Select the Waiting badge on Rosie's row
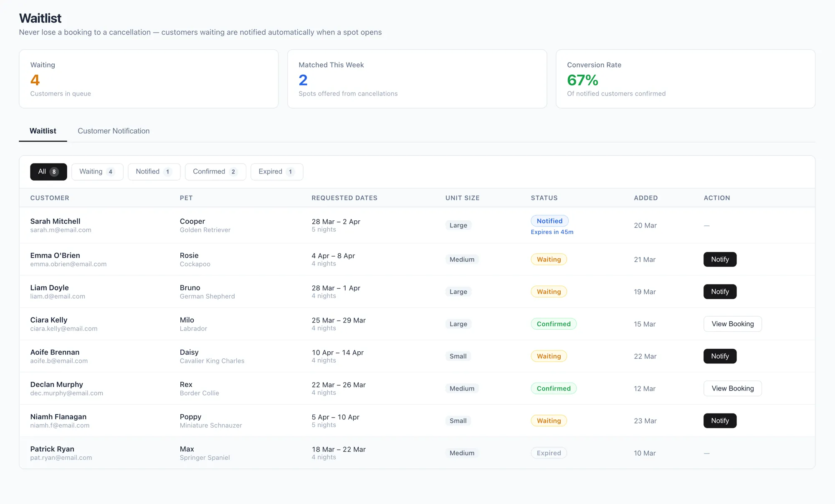Image resolution: width=835 pixels, height=504 pixels. point(548,259)
